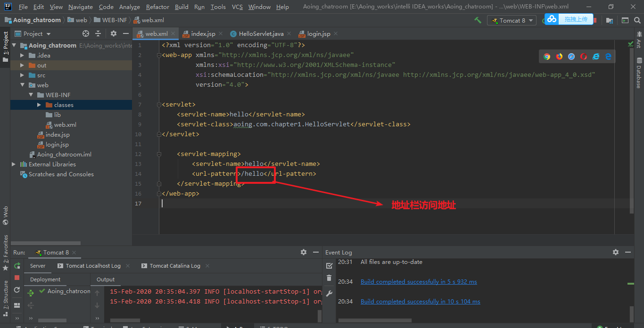Open the VCS menu
The width and height of the screenshot is (644, 328).
coord(238,7)
